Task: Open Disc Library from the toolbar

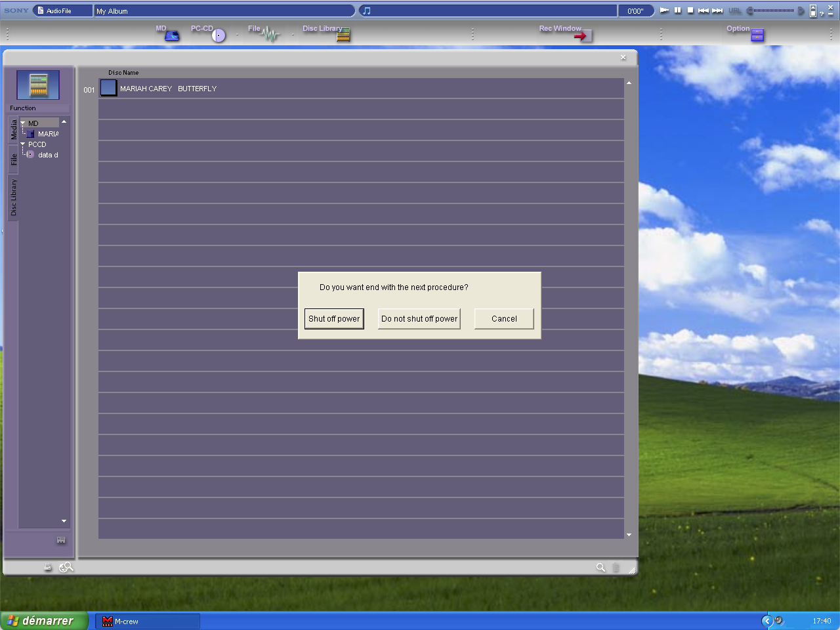Action: (x=343, y=35)
